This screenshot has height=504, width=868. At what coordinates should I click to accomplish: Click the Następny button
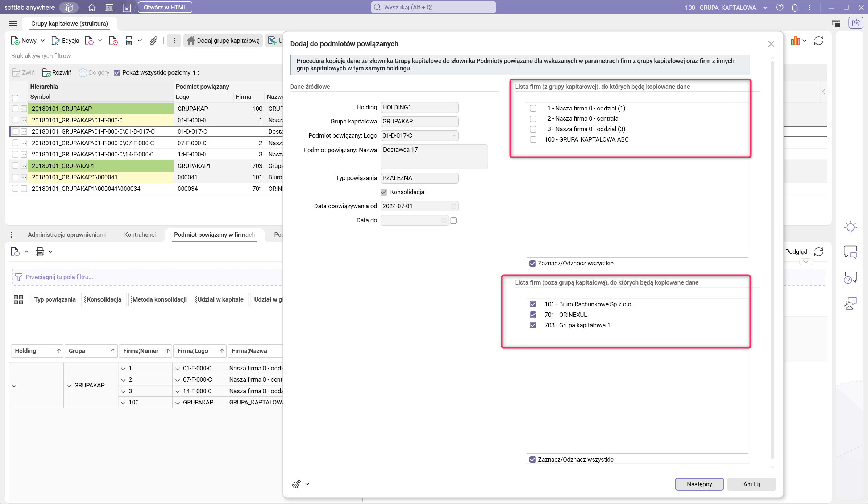pyautogui.click(x=699, y=484)
